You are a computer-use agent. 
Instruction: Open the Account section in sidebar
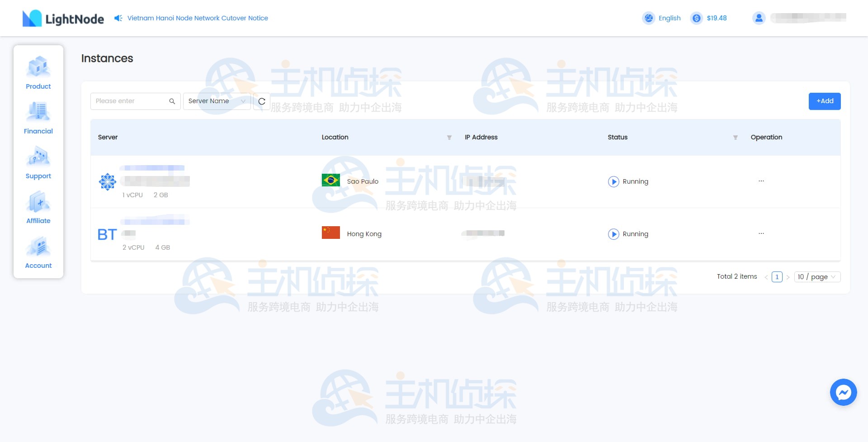point(38,252)
